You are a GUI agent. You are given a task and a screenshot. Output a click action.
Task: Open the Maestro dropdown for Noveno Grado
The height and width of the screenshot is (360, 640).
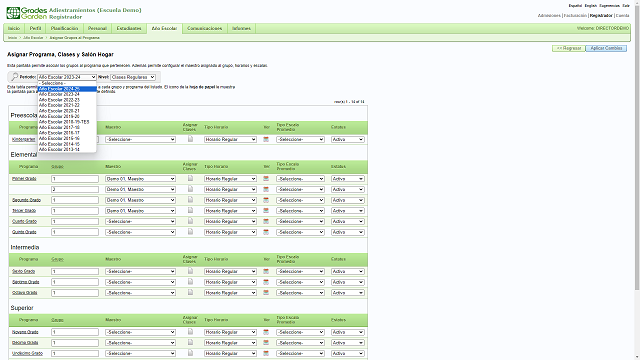[140, 332]
